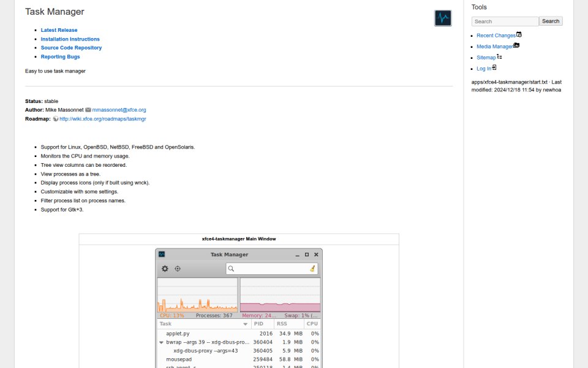Minimize the Task Manager screenshot window
The height and width of the screenshot is (368, 588).
pos(298,255)
